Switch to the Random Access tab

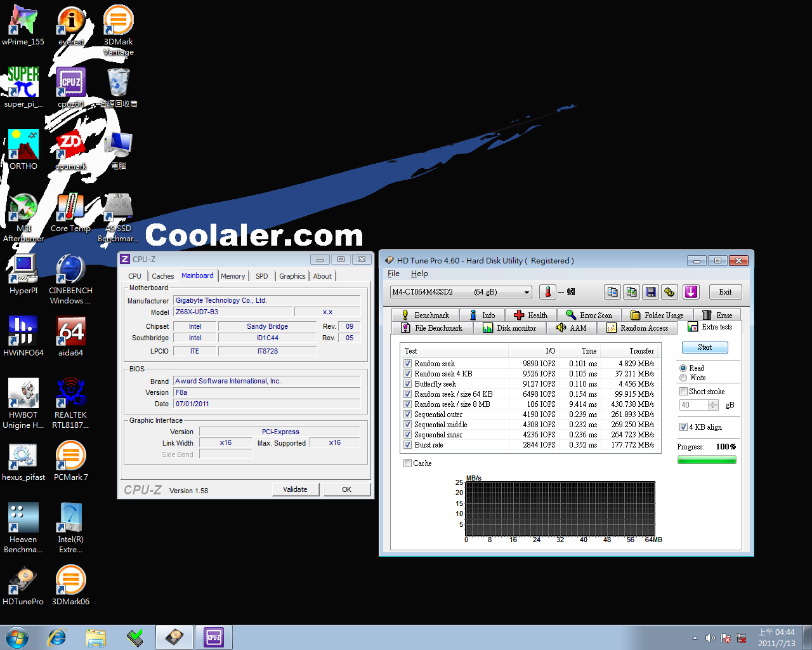[638, 328]
